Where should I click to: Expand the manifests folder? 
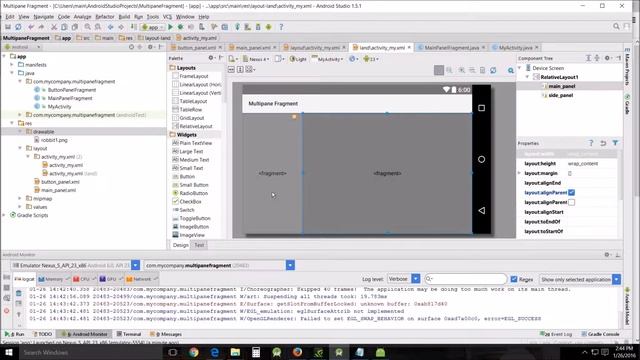pyautogui.click(x=12, y=64)
